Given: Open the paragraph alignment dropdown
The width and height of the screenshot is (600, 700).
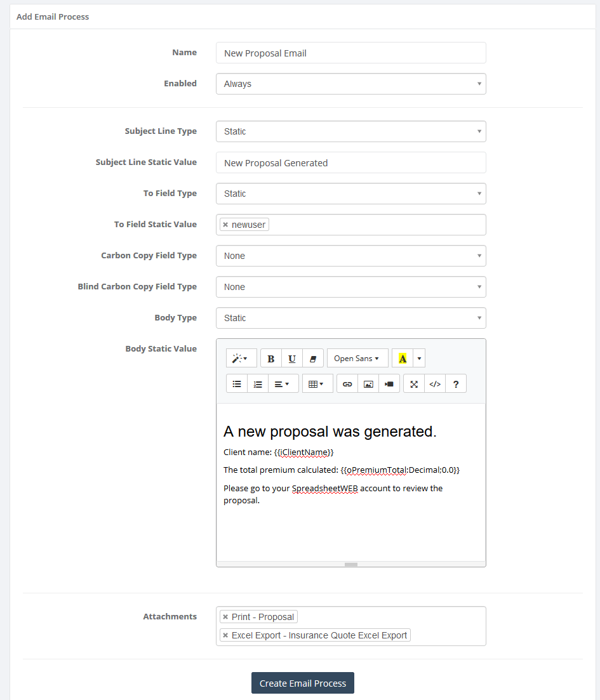Looking at the screenshot, I should tap(283, 383).
